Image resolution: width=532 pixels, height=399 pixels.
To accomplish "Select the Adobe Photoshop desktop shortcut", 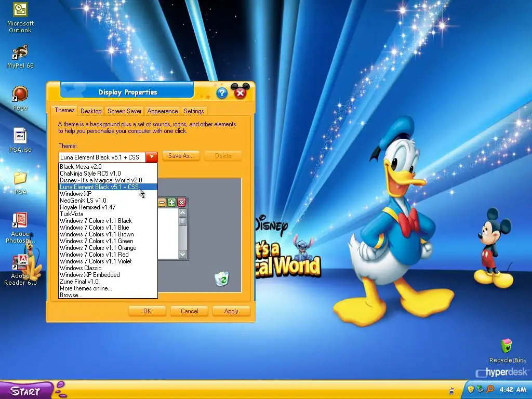I will [x=20, y=228].
